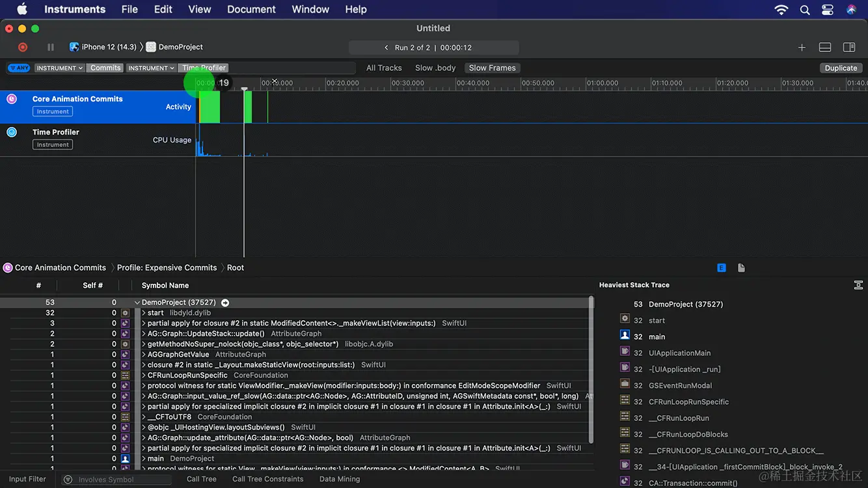Click the Duplicate button
Image resolution: width=868 pixels, height=488 pixels.
[841, 68]
